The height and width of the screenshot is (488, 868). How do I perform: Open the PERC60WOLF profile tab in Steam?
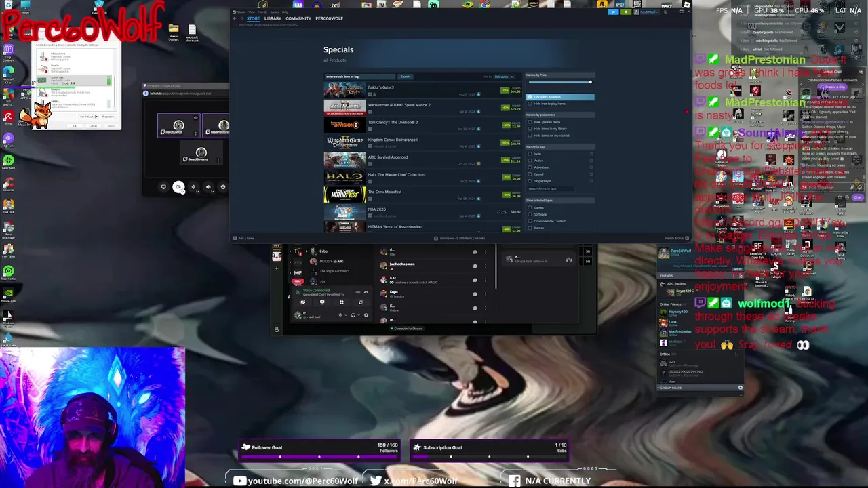(x=329, y=18)
